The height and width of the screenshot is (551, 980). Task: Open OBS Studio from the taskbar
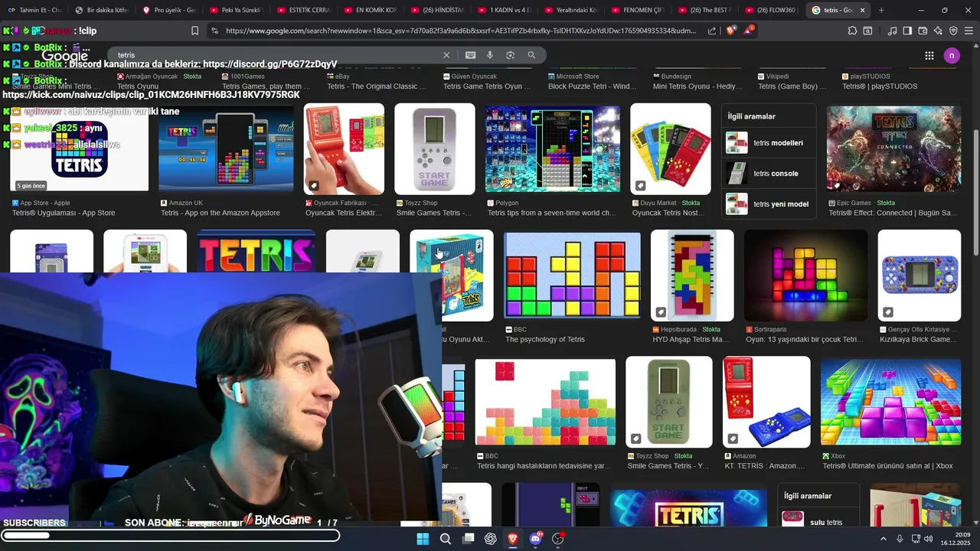[558, 539]
